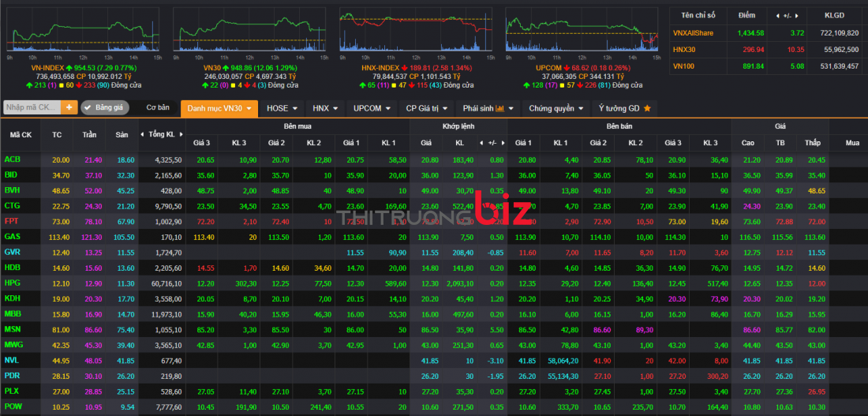Select the MSN stock ticker

12,329
